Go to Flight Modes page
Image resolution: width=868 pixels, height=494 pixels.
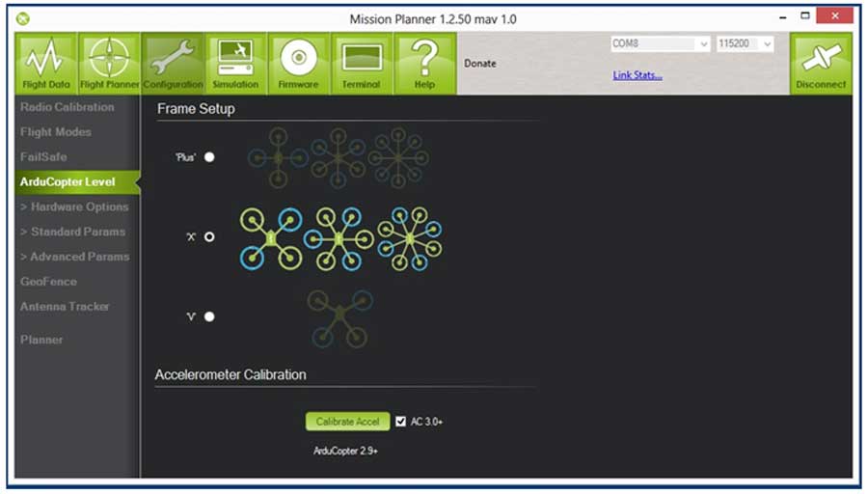click(x=56, y=132)
